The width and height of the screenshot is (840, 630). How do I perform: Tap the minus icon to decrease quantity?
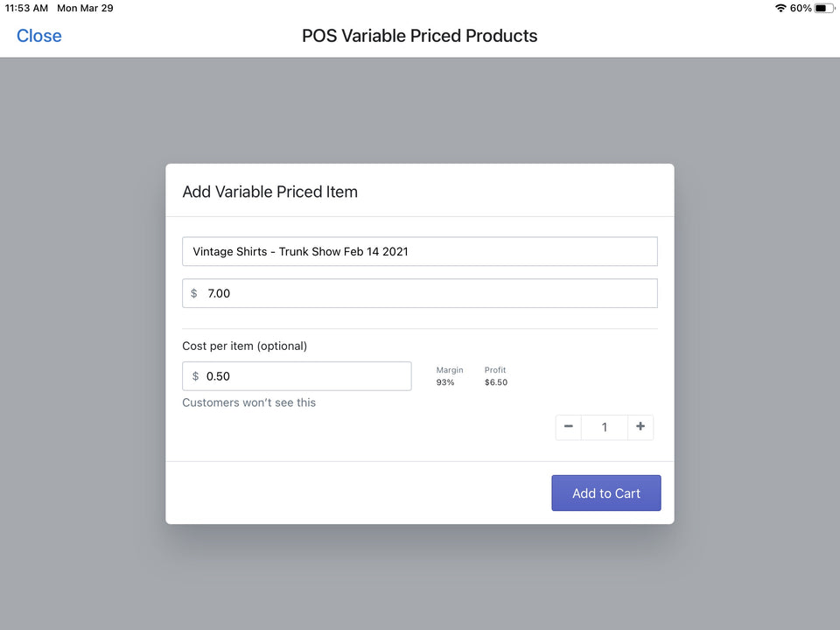(569, 427)
